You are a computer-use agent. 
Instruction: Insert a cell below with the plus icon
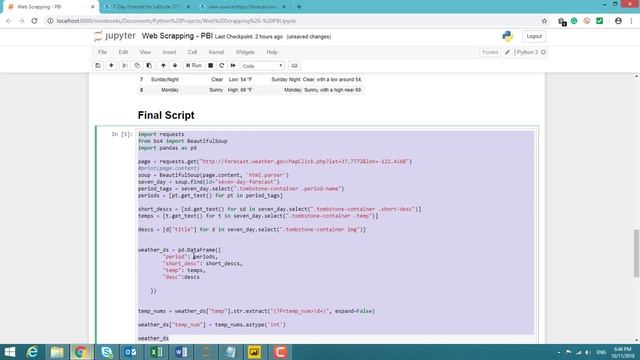coord(111,66)
